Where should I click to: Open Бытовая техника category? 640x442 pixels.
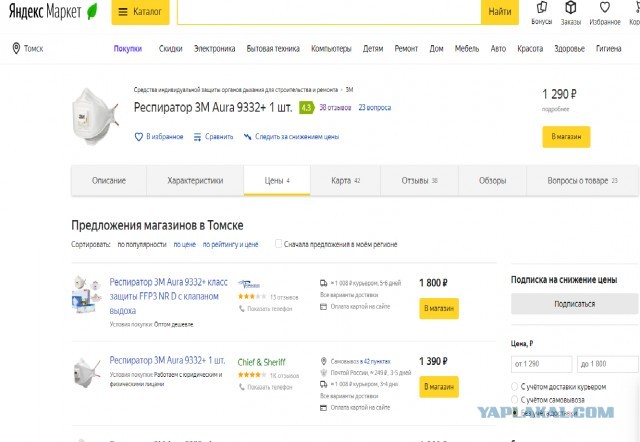pyautogui.click(x=273, y=49)
